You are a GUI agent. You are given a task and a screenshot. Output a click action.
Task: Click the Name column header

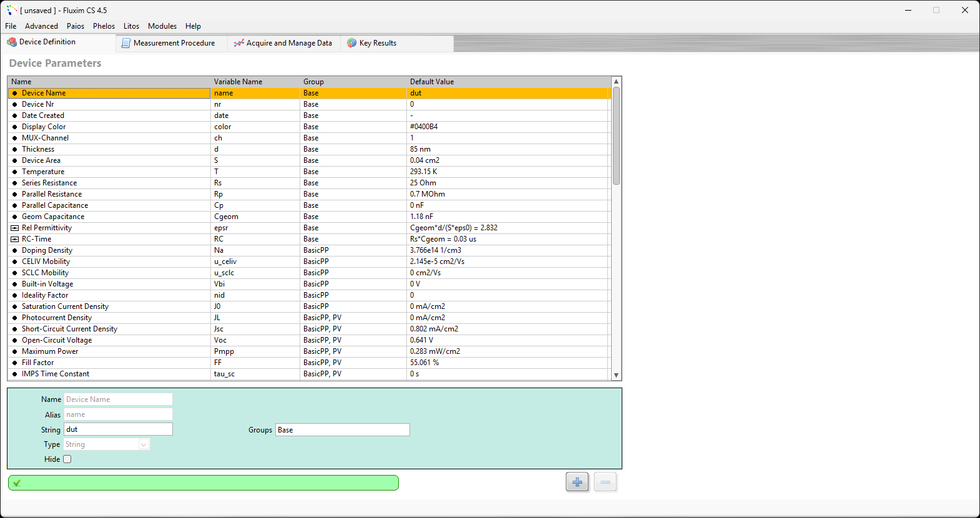click(109, 82)
